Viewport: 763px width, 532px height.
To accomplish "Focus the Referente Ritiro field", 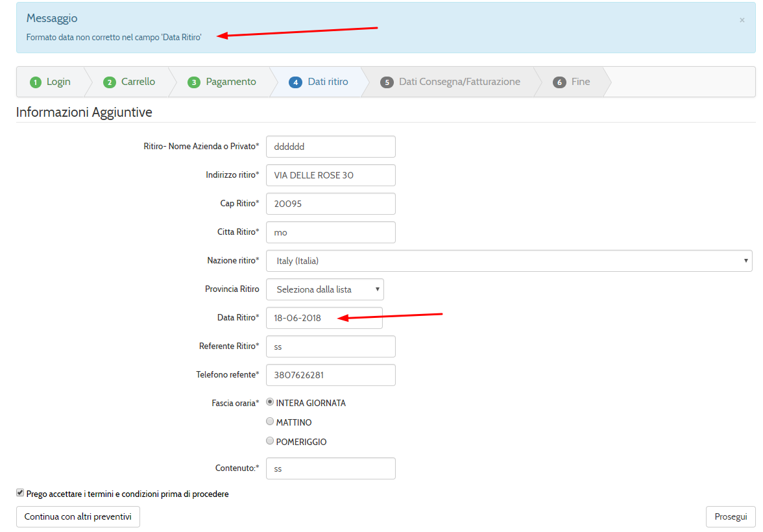I will (x=331, y=346).
